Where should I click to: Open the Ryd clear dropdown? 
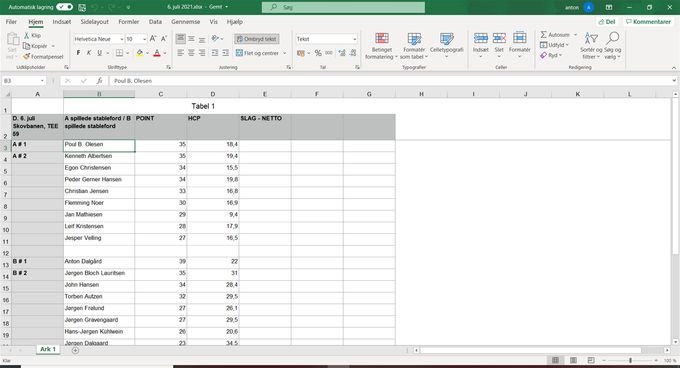point(551,55)
